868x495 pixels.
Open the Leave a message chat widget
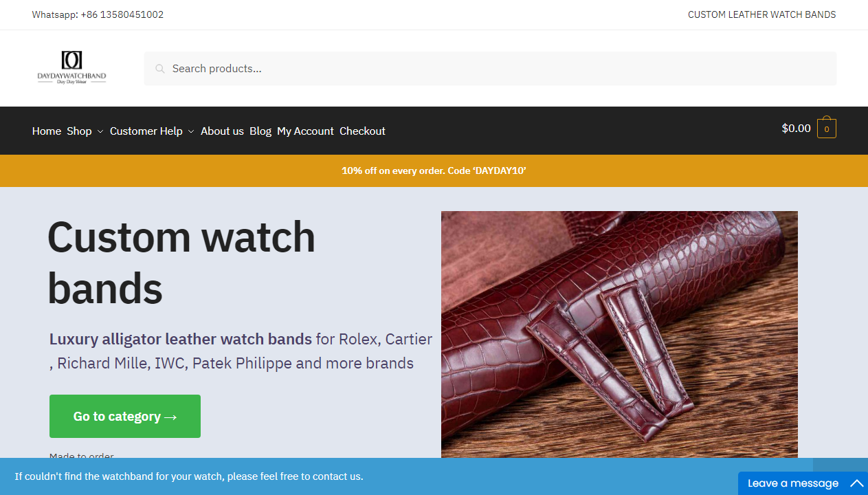803,483
